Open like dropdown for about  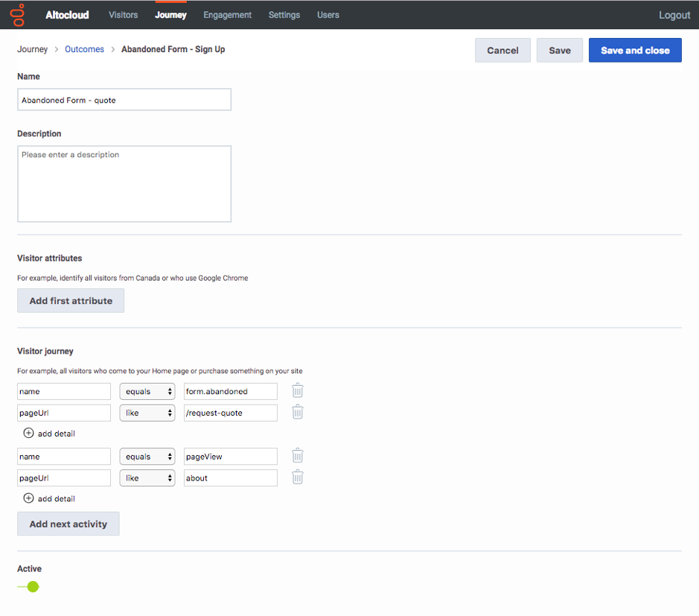point(147,477)
